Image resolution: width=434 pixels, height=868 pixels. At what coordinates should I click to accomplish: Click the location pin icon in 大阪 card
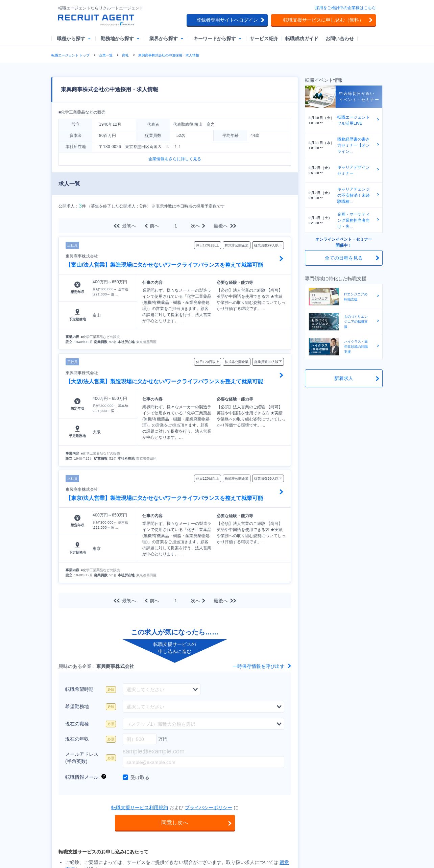[77, 428]
